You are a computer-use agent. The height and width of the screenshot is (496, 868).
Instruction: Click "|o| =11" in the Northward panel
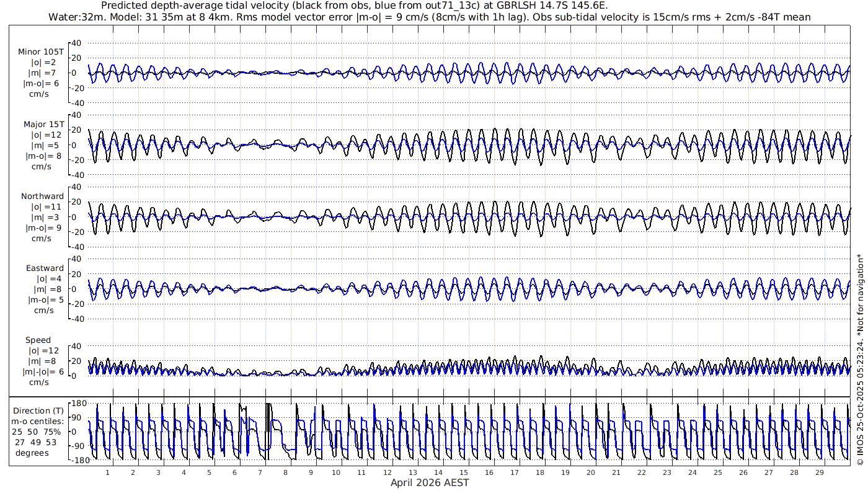[46, 207]
